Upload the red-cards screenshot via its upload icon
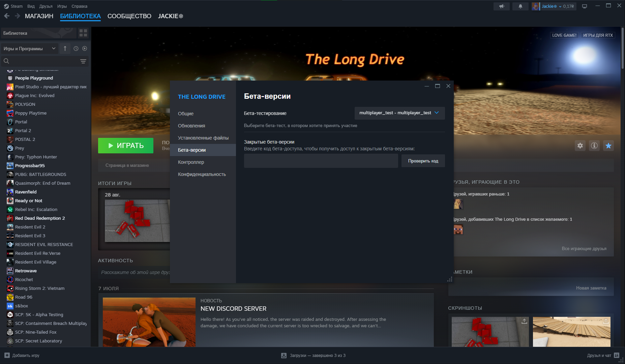 click(524, 321)
